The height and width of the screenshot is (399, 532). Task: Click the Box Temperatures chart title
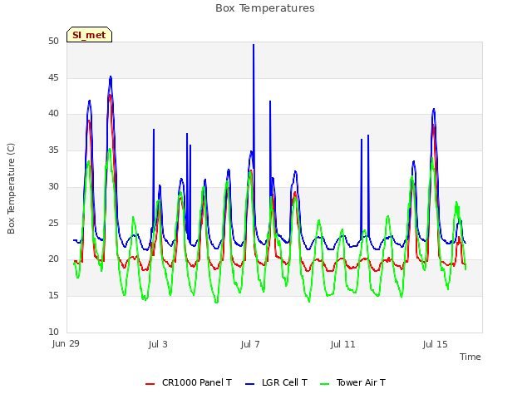tap(265, 8)
